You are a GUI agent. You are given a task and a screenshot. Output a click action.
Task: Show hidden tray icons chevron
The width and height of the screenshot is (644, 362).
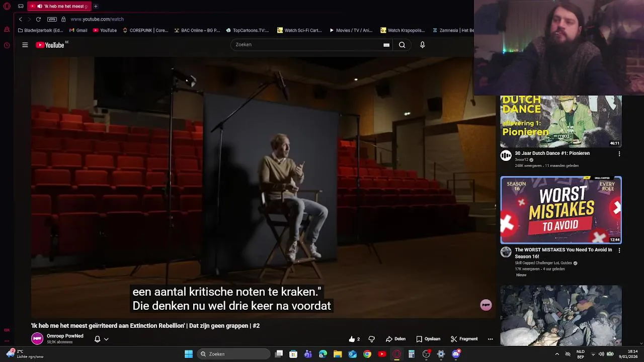pyautogui.click(x=557, y=354)
